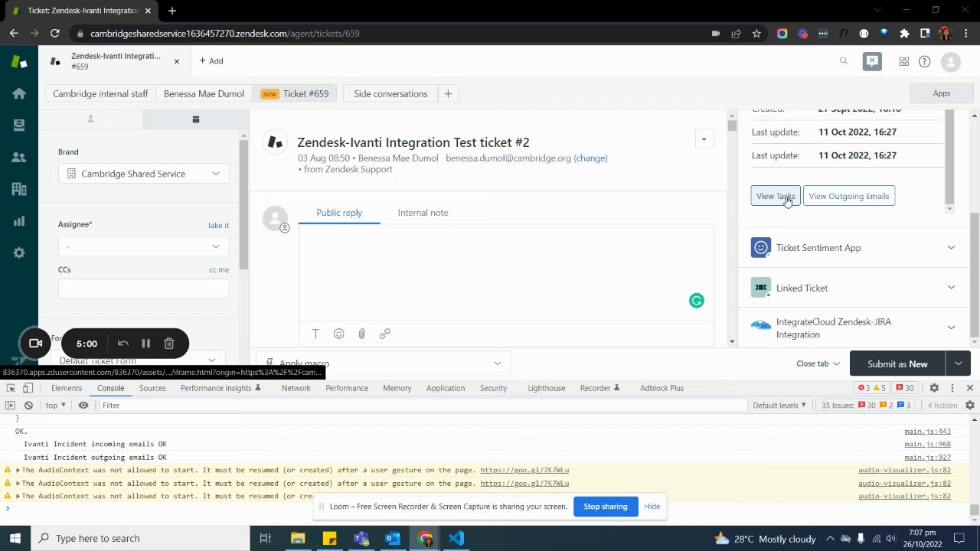
Task: Open the Organizations building icon
Action: point(19,189)
